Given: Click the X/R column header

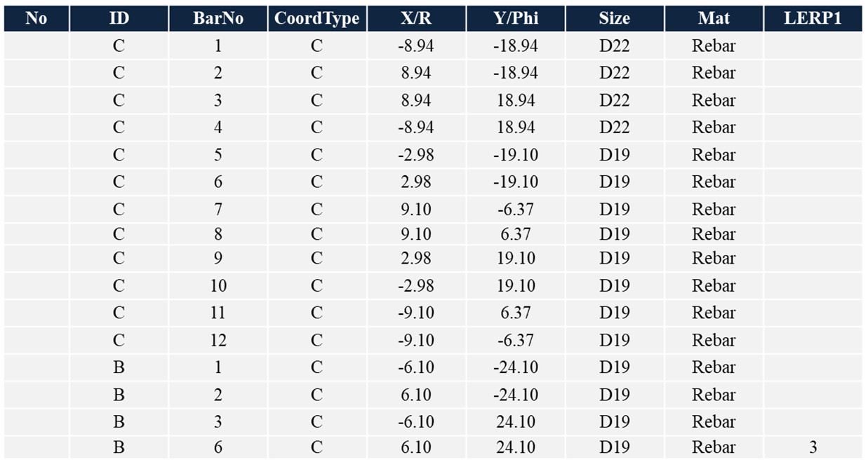Looking at the screenshot, I should [416, 19].
